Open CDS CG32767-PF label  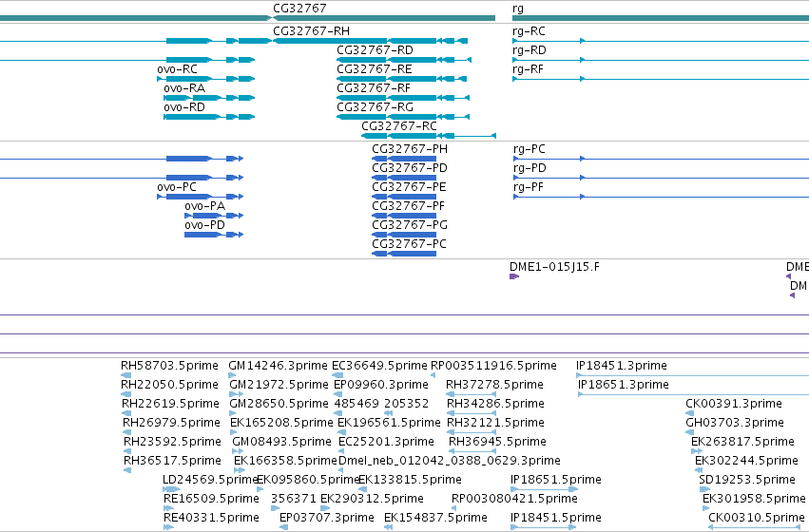(408, 206)
